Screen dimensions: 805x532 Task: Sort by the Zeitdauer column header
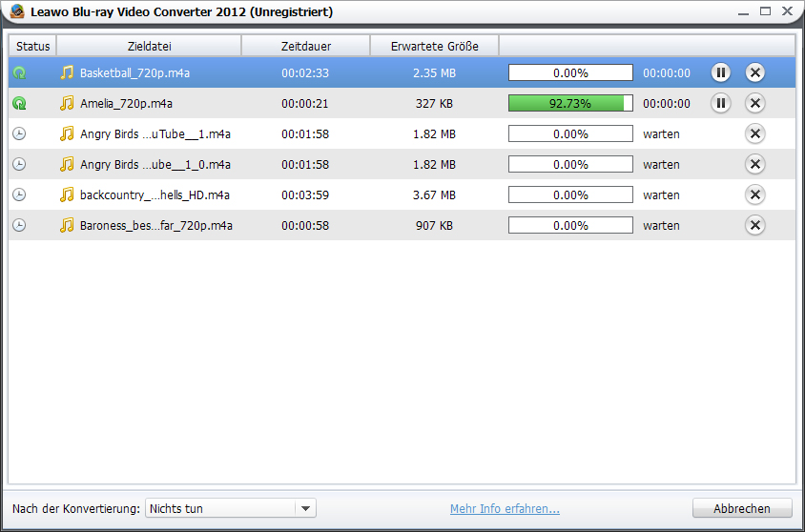[306, 46]
